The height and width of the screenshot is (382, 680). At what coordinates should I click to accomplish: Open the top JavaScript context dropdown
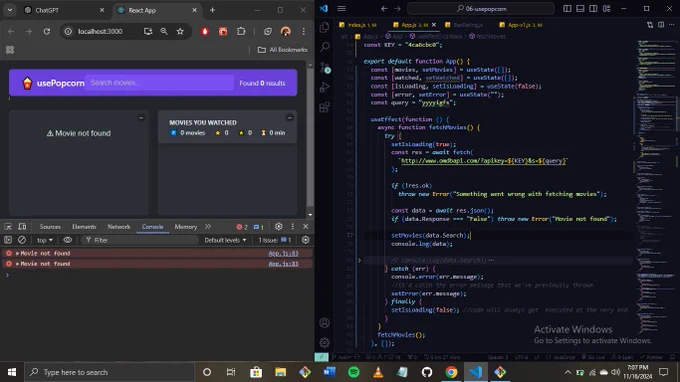45,240
